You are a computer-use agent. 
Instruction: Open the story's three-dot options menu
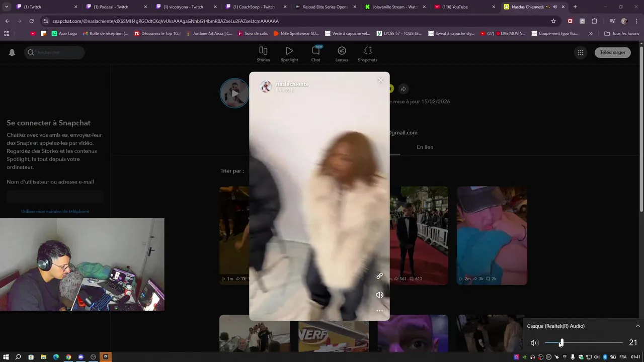(x=379, y=311)
